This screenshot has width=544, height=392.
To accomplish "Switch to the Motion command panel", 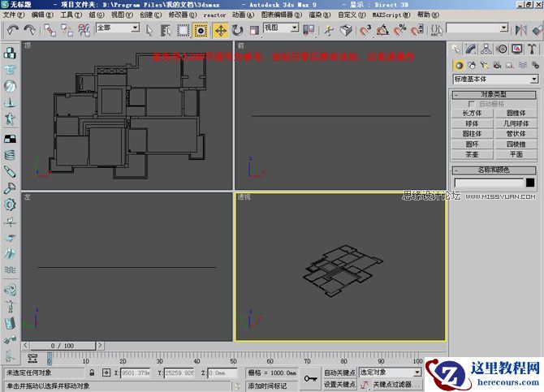I will pyautogui.click(x=502, y=49).
